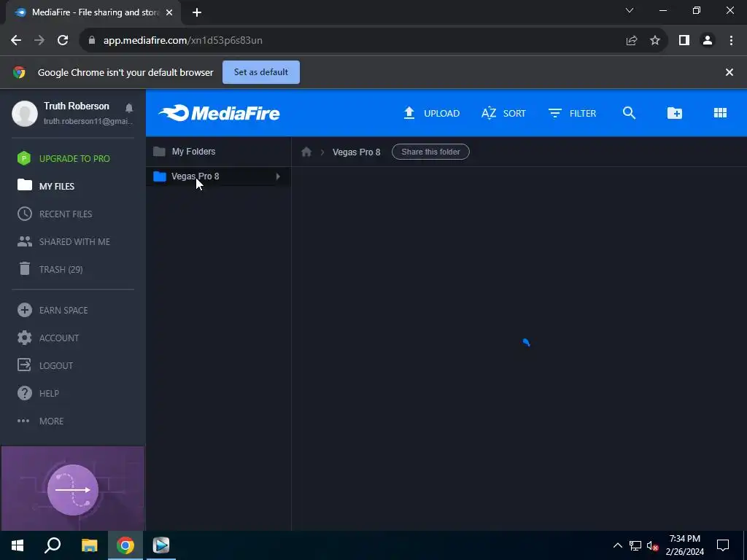Viewport: 747px width, 560px height.
Task: Show hidden system tray icons
Action: pos(617,545)
